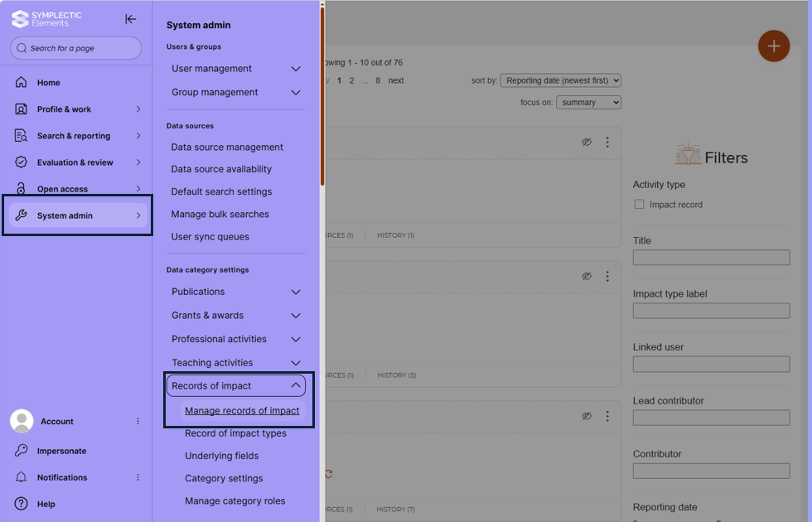Click the Impersonate key icon

(21, 451)
